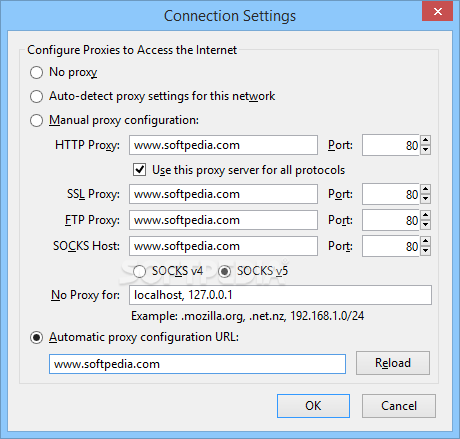Select SOCKS v4 radio button
The image size is (460, 439).
tap(139, 271)
